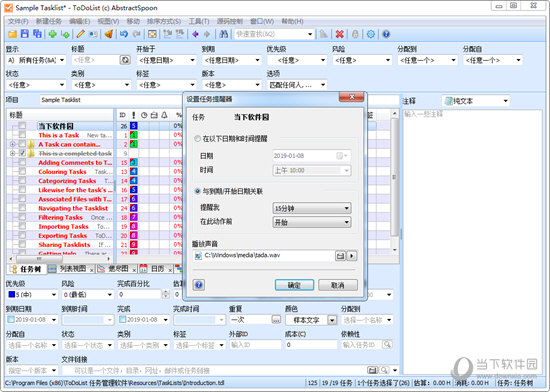Image resolution: width=550 pixels, height=392 pixels.
Task: Click the save tasklist floppy icon
Action: [x=25, y=34]
